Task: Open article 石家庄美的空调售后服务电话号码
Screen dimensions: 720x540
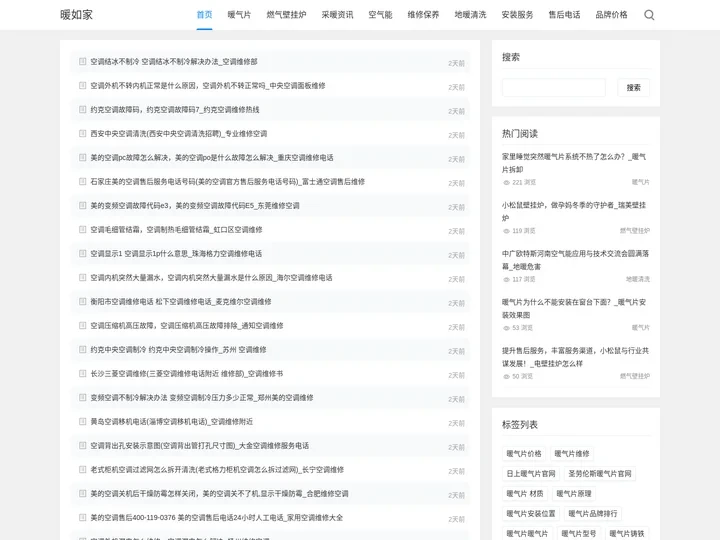Action: tap(227, 181)
